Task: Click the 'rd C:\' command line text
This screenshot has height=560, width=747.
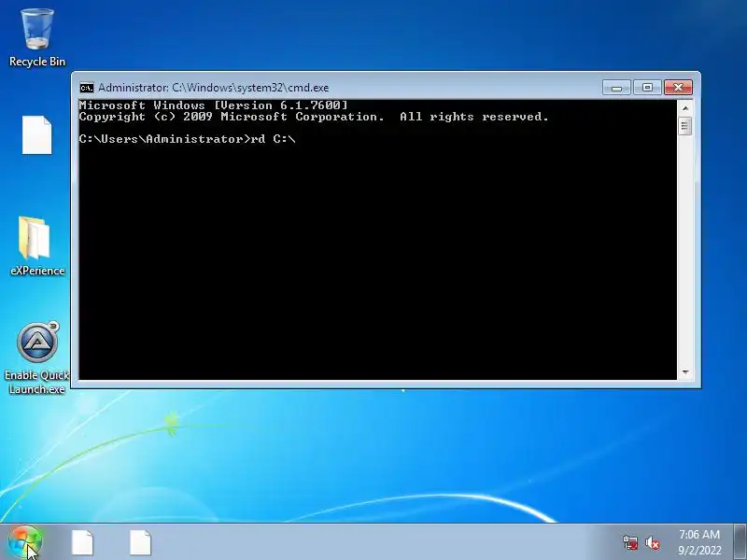Action: [x=273, y=139]
